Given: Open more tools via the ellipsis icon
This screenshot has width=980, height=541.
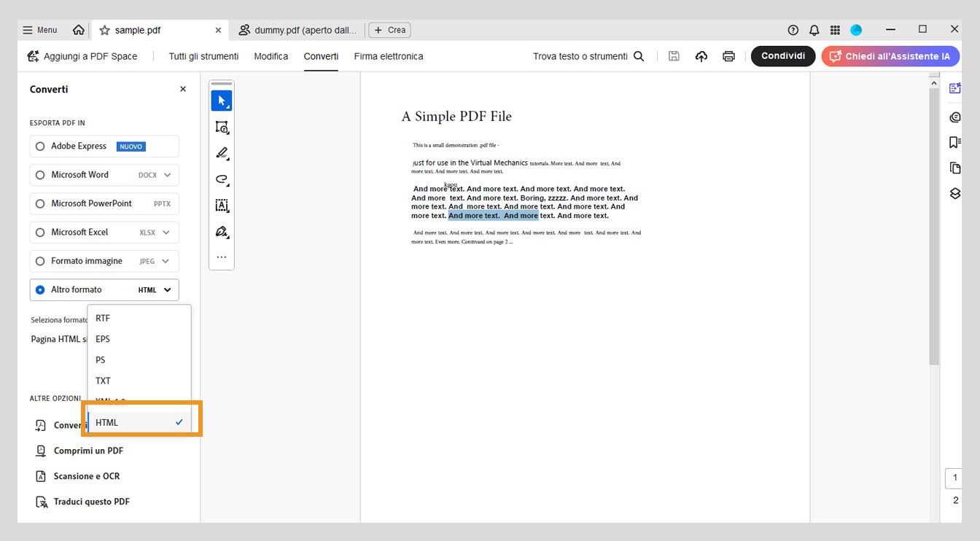Looking at the screenshot, I should coord(221,256).
